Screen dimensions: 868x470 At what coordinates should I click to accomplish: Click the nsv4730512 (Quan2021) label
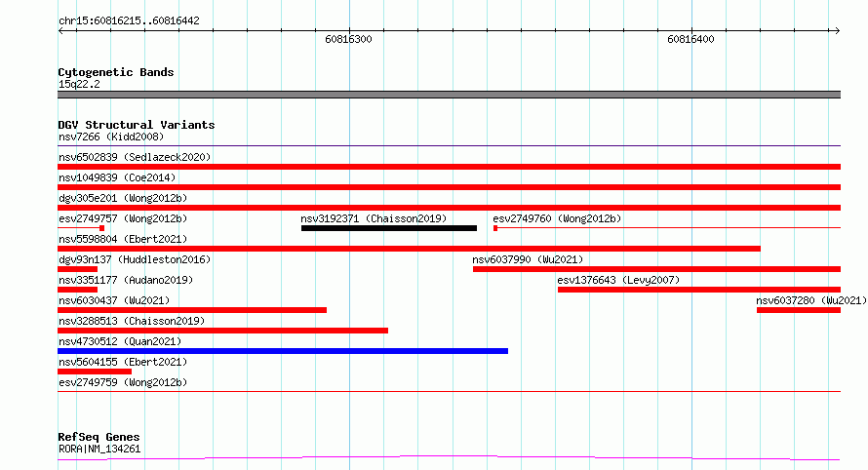click(x=120, y=341)
